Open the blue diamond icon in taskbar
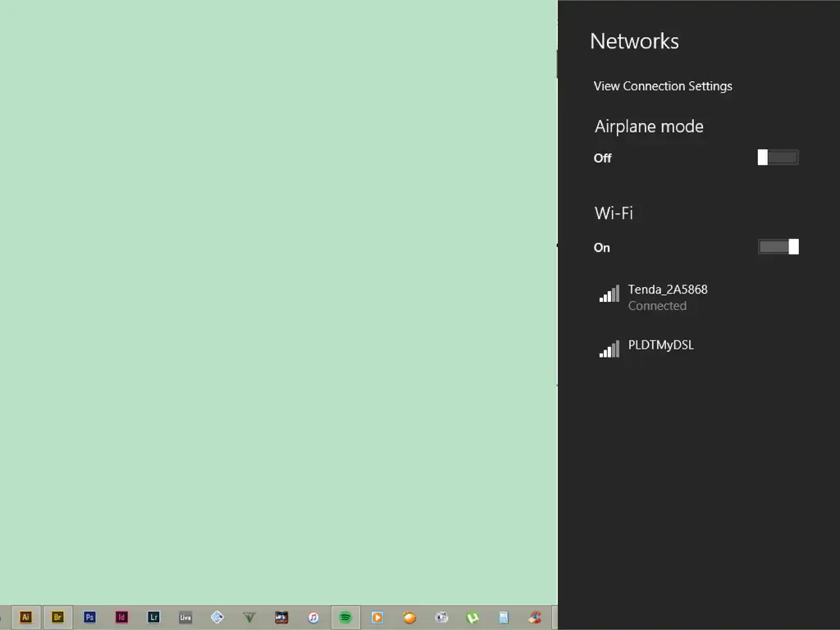This screenshot has width=840, height=630. click(x=217, y=618)
